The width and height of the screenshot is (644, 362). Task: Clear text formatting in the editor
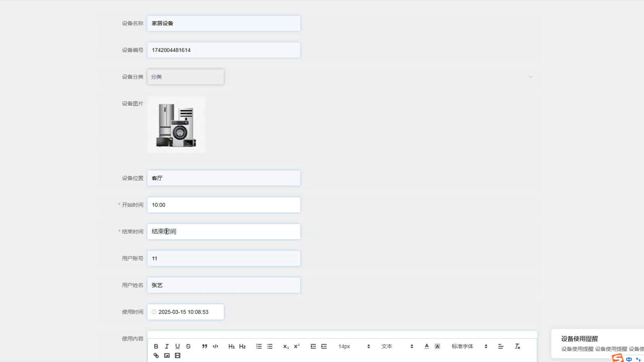click(x=517, y=346)
